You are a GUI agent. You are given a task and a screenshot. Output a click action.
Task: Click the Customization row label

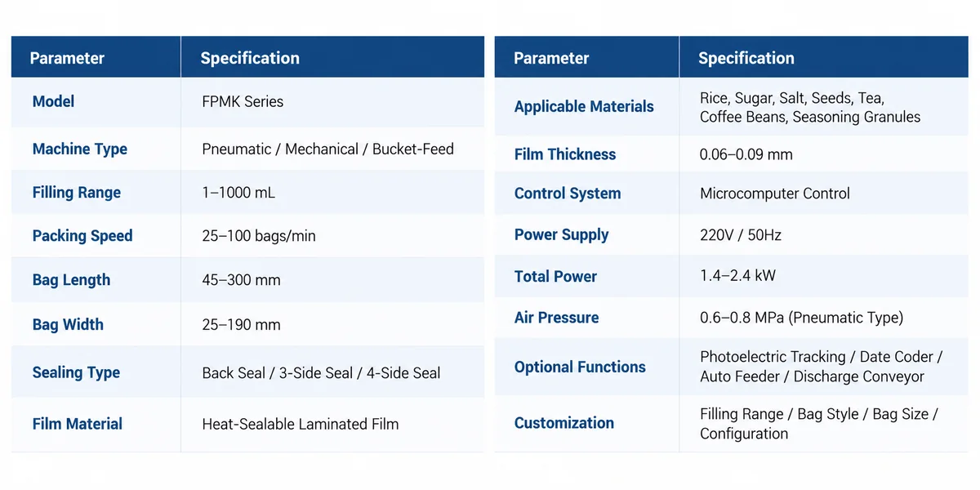(564, 423)
